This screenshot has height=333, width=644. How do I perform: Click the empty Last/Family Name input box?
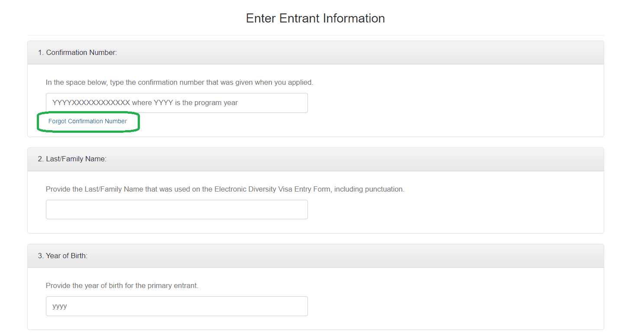coord(177,209)
